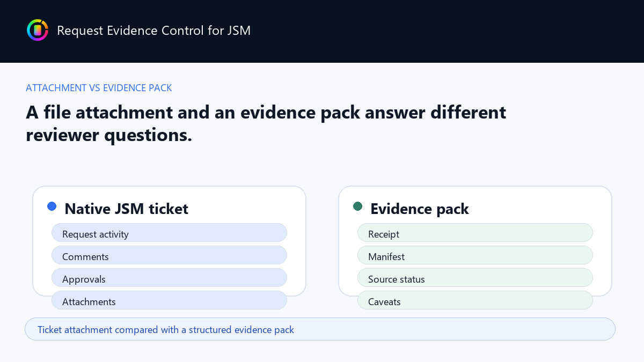644x362 pixels.
Task: Click the headline about reviewer questions
Action: 266,123
